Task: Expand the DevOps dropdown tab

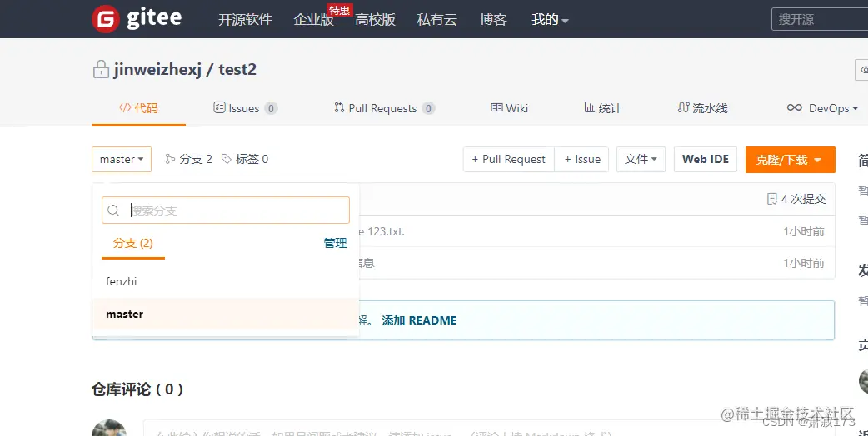Action: (x=823, y=108)
